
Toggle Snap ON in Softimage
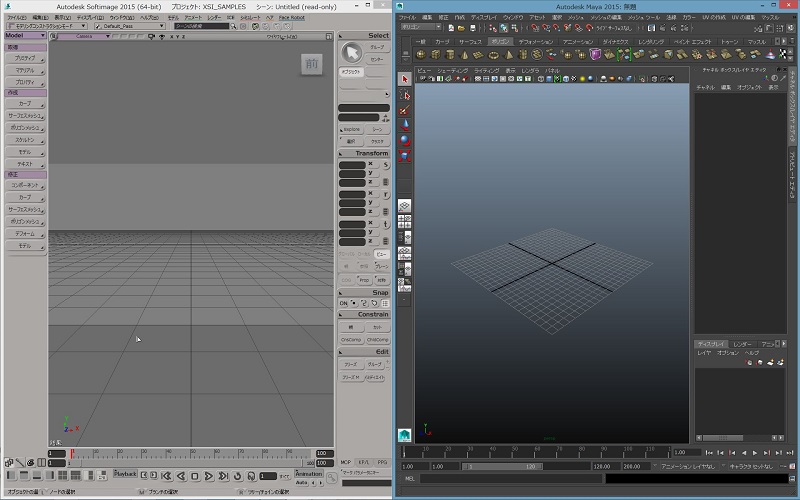[x=343, y=303]
